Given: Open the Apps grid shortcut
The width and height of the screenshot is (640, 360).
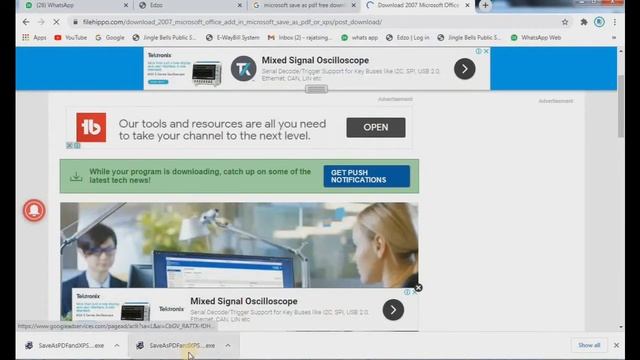Looking at the screenshot, I should point(34,38).
